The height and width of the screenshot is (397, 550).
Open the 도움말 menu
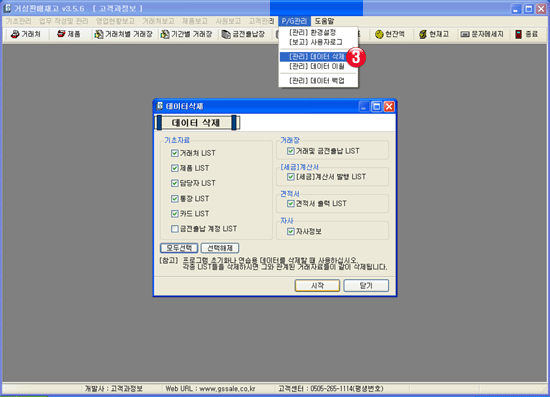tap(324, 21)
